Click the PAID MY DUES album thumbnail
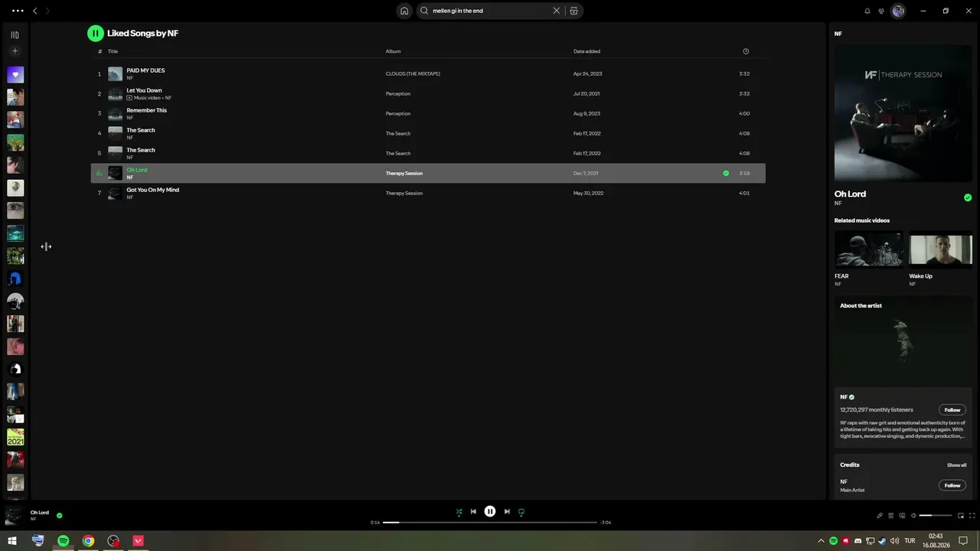 coord(115,73)
